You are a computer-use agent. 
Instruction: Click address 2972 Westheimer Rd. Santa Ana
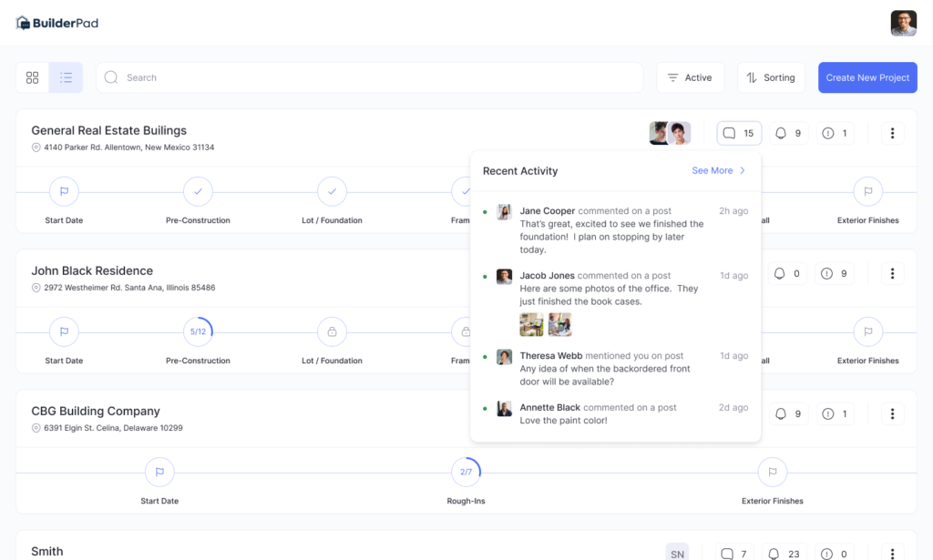coord(129,288)
